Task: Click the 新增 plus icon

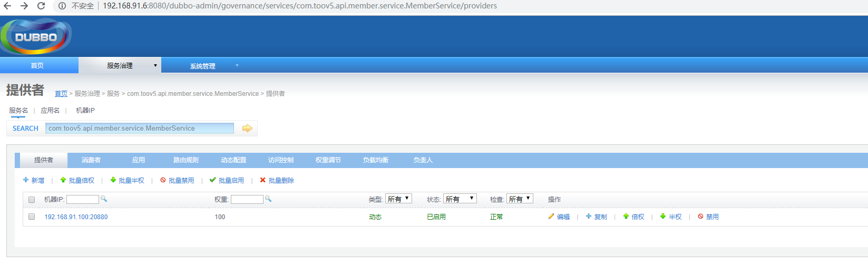Action: click(x=26, y=180)
